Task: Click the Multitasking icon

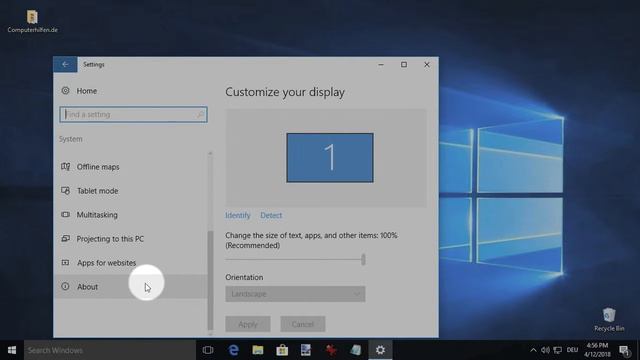Action: tap(65, 214)
